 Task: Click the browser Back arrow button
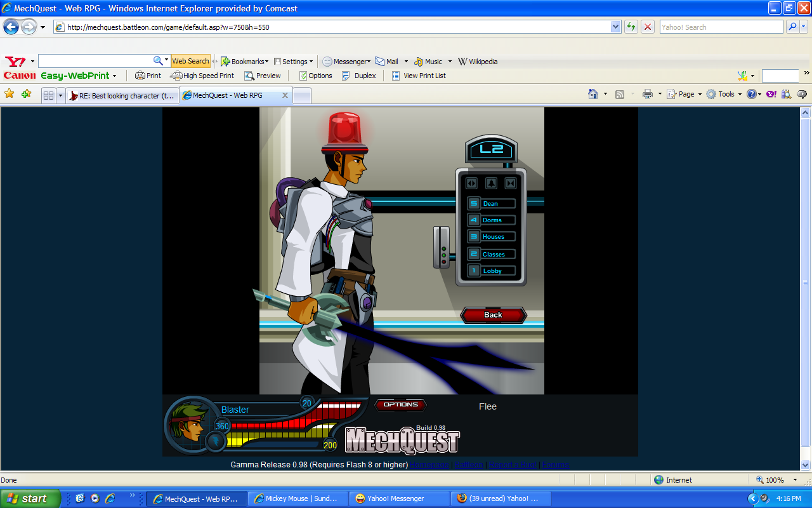[11, 27]
